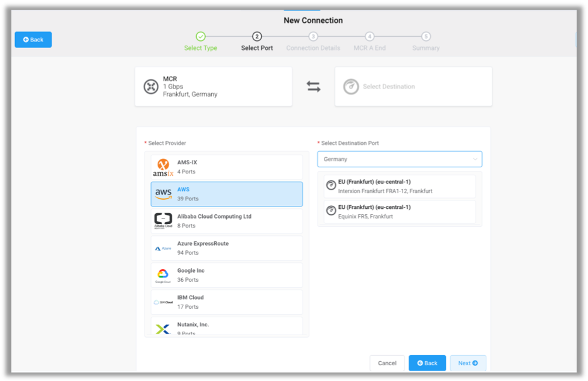Screen dimensions: 588x381
Task: Click the Google Cloud provider logo
Action: (163, 274)
